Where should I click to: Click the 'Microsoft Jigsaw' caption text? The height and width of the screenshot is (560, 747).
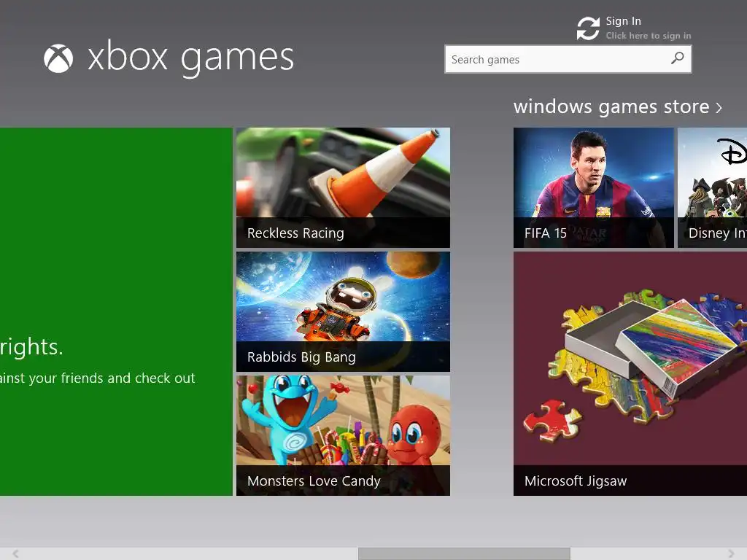pyautogui.click(x=576, y=481)
